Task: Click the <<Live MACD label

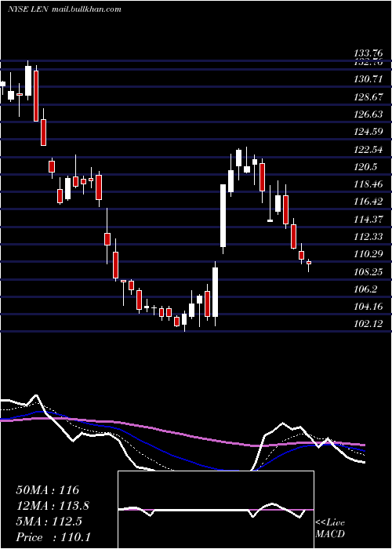Action: [x=330, y=528]
